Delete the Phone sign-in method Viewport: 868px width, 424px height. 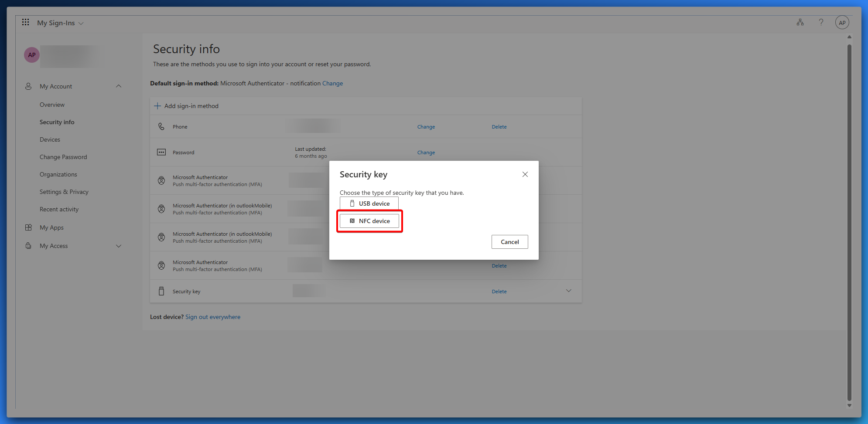coord(499,127)
